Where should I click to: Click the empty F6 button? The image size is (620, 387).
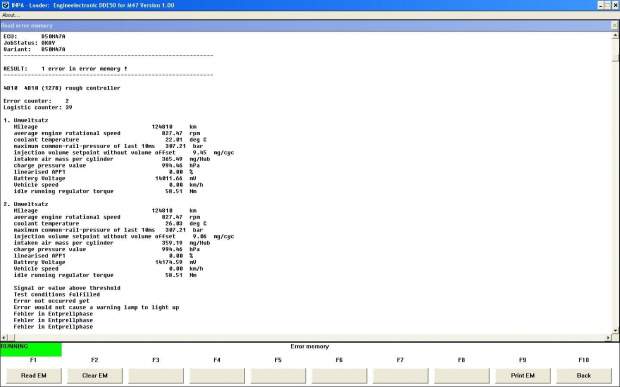pyautogui.click(x=339, y=376)
